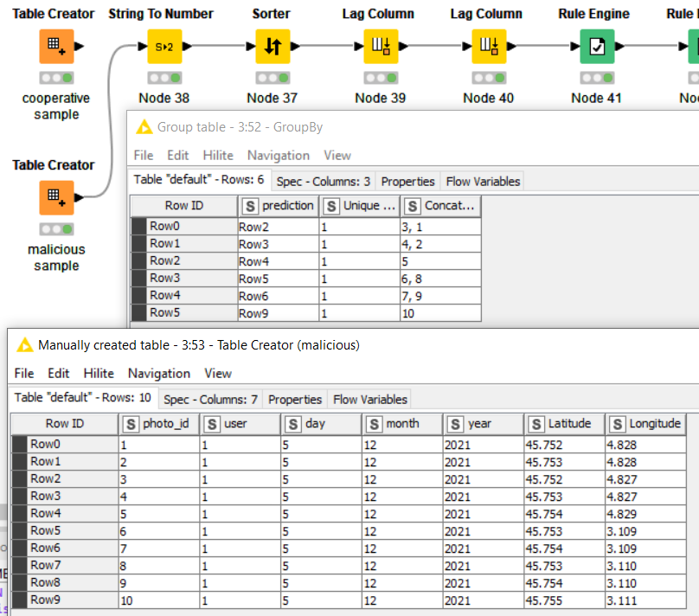This screenshot has height=616, width=699.
Task: Click the Sorter node icon
Action: (x=273, y=47)
